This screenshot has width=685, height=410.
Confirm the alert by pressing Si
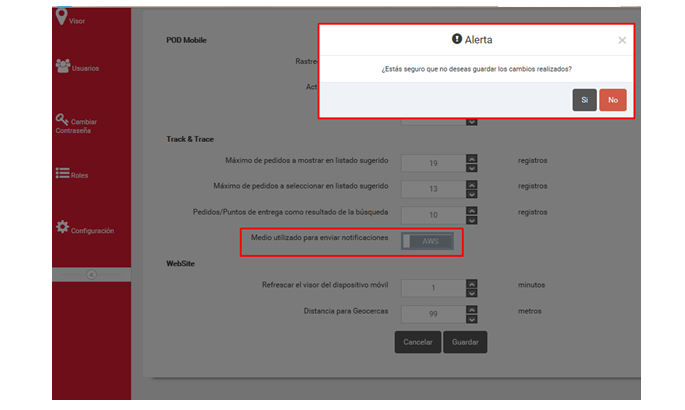coord(584,100)
